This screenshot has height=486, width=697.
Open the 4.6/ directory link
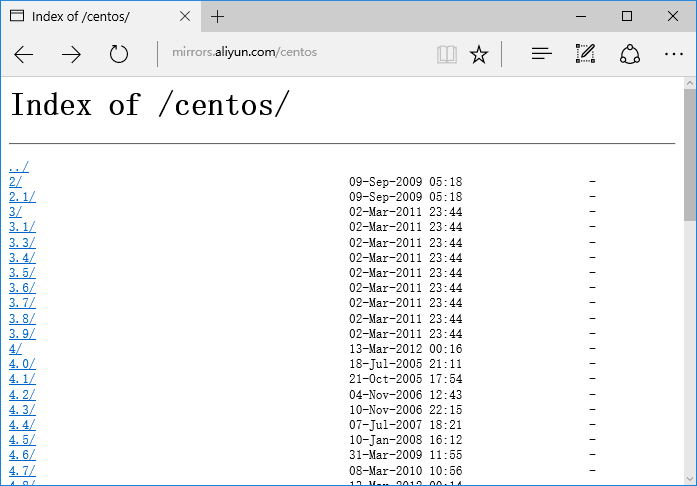click(22, 455)
